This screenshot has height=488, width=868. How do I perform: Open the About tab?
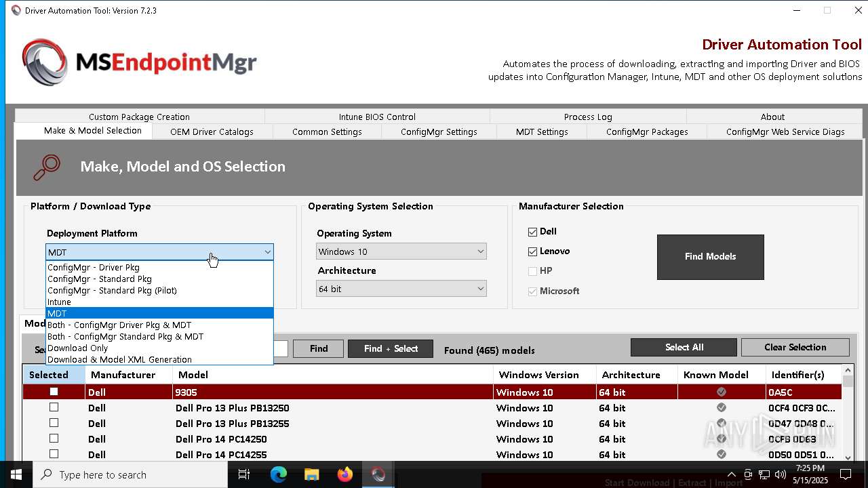(772, 117)
